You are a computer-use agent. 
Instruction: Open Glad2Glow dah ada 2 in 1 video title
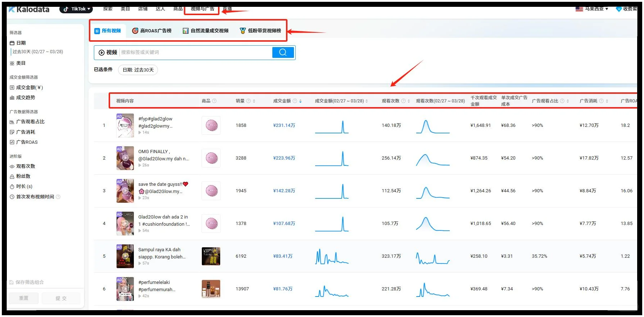click(x=164, y=220)
